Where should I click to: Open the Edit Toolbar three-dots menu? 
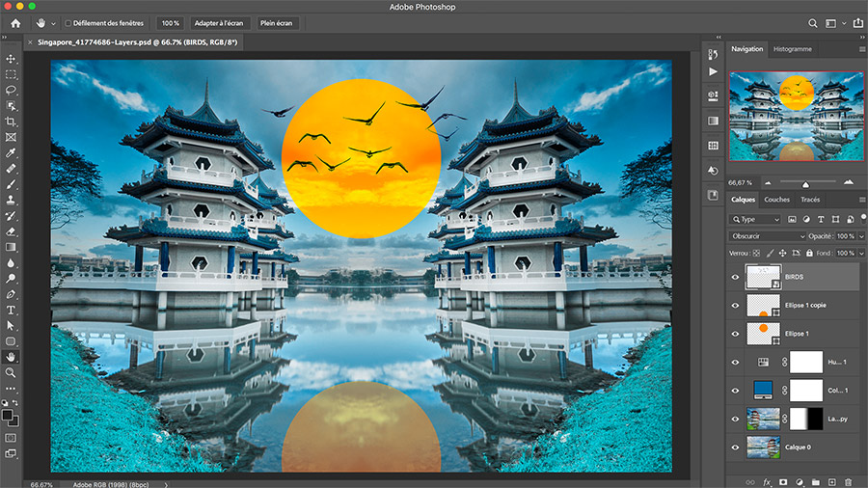pos(11,389)
